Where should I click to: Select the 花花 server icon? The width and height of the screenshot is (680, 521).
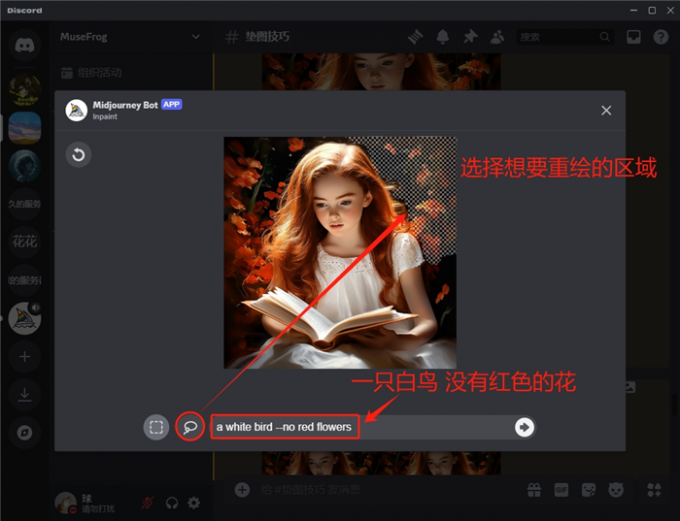point(25,242)
